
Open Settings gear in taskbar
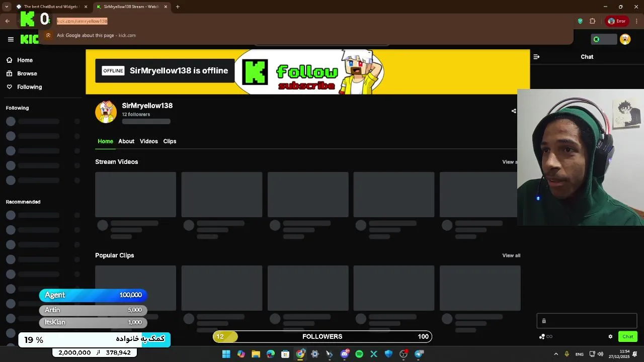click(x=315, y=354)
